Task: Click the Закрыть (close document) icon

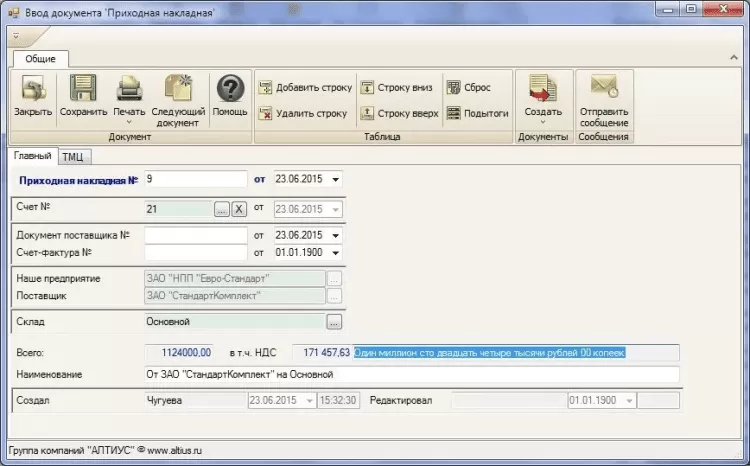Action: click(33, 89)
